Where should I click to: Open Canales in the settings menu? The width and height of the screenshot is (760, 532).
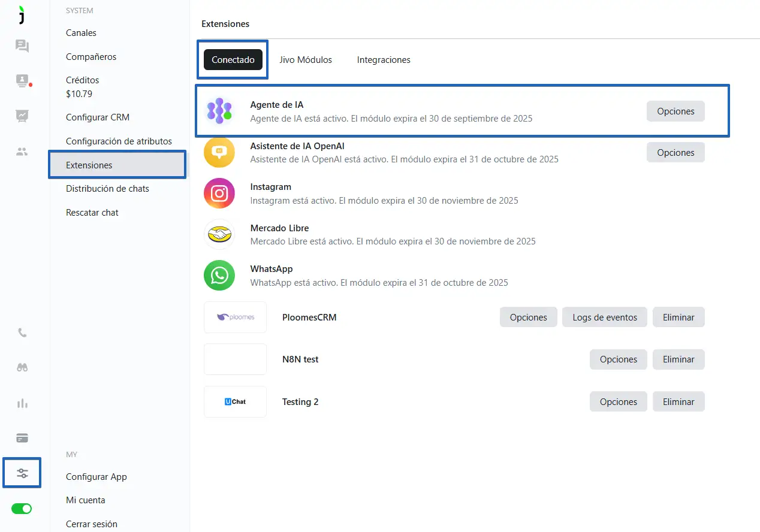[x=81, y=33]
